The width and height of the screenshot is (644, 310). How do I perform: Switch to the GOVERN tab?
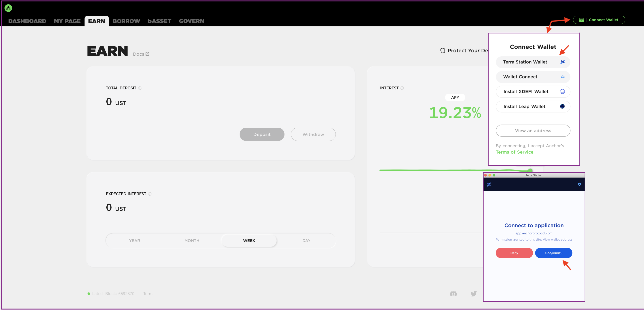coord(191,21)
